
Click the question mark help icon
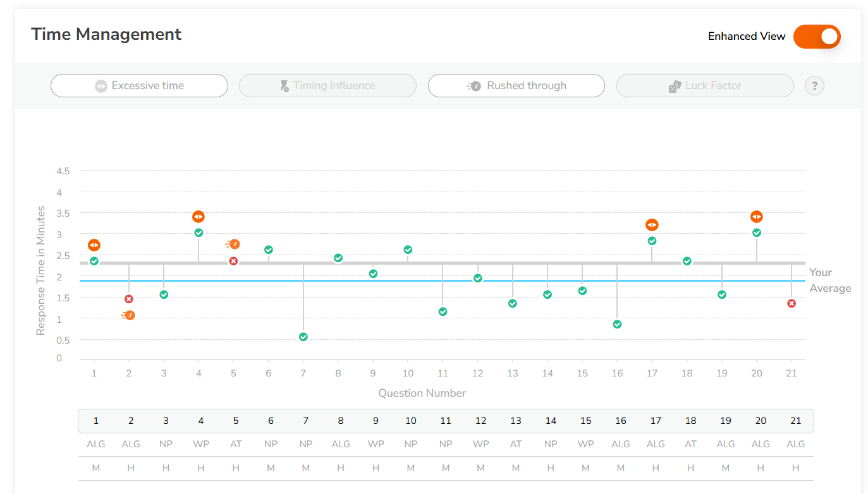click(x=814, y=86)
